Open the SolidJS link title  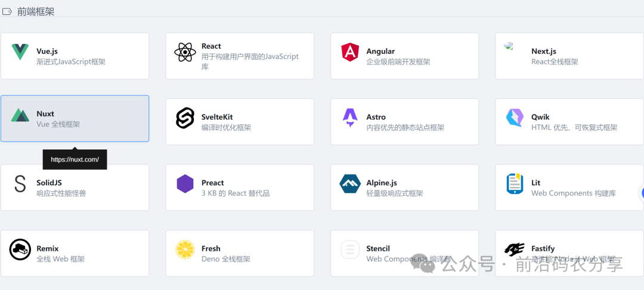tap(49, 183)
